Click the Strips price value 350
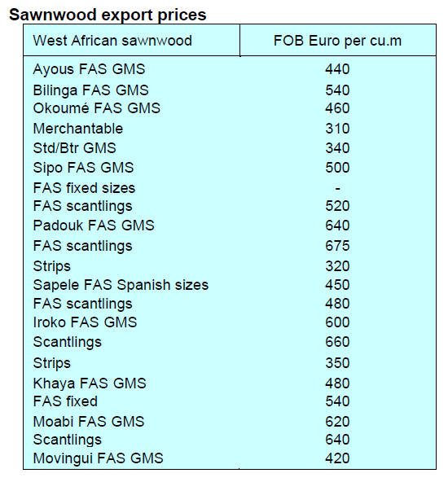The width and height of the screenshot is (448, 482). point(337,363)
